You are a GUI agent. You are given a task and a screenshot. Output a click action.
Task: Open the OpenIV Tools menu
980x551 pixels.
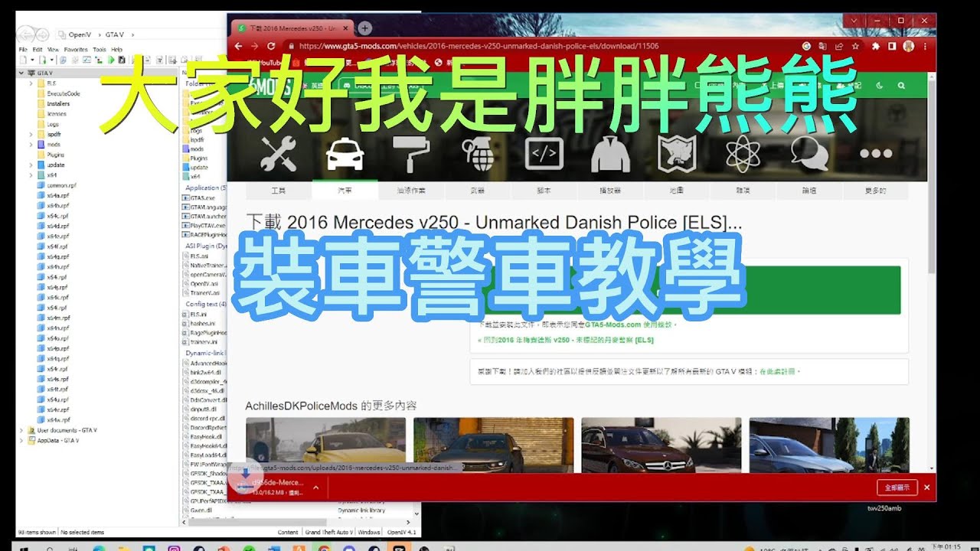[100, 49]
